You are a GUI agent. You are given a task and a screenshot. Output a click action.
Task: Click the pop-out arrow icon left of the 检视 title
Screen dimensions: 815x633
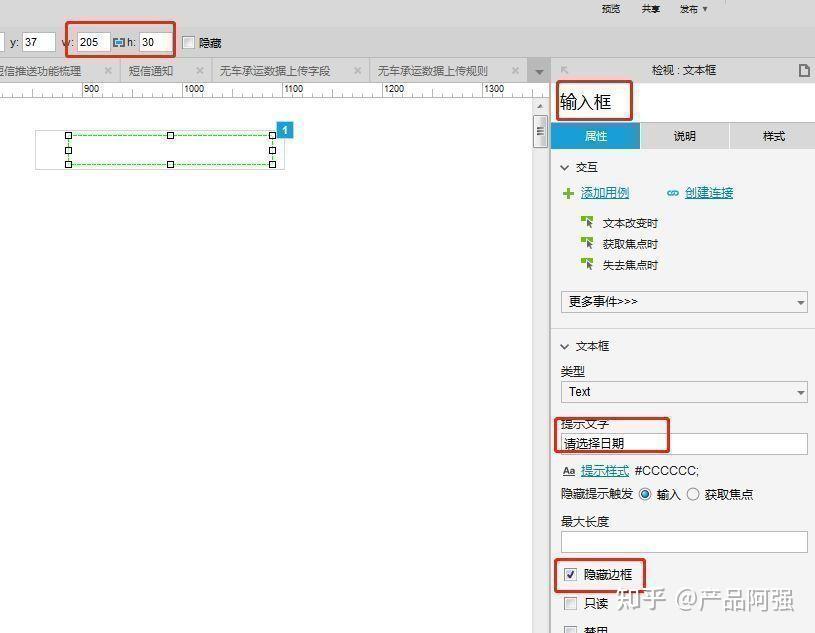point(564,70)
